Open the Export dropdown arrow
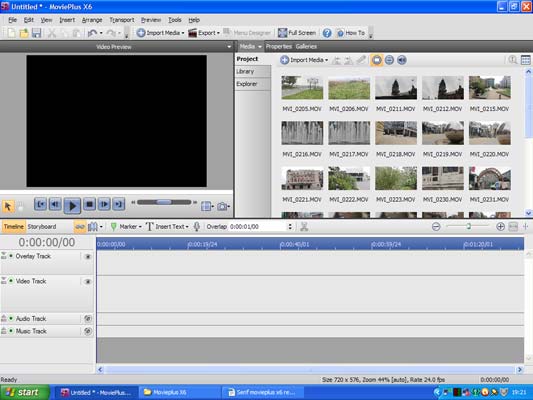Screen dimensions: 533x400 [218, 33]
